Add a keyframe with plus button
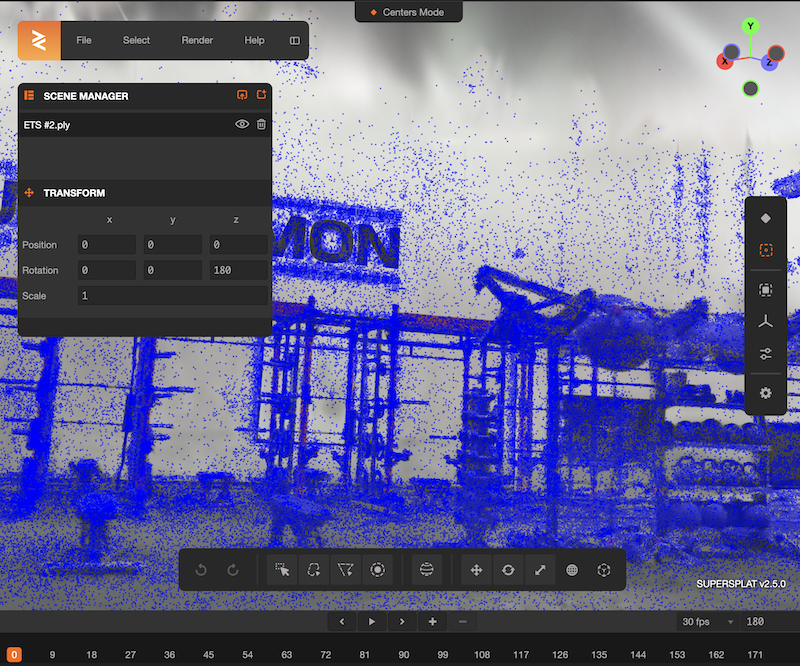 point(433,622)
